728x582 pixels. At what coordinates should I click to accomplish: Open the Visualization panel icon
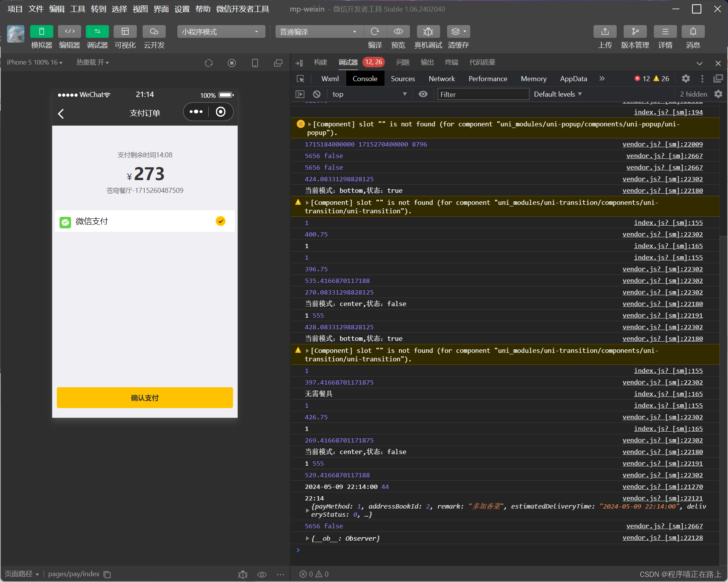tap(125, 31)
